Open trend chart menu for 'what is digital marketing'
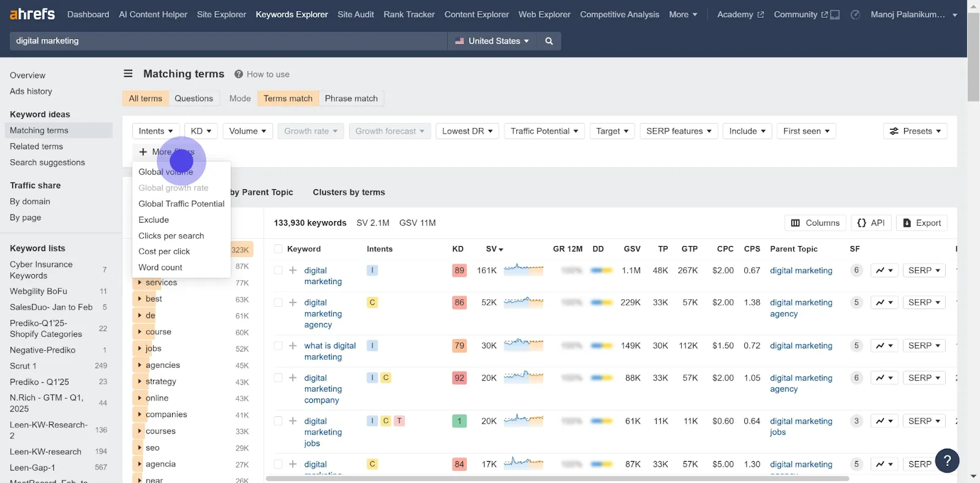Image resolution: width=980 pixels, height=483 pixels. [x=884, y=345]
